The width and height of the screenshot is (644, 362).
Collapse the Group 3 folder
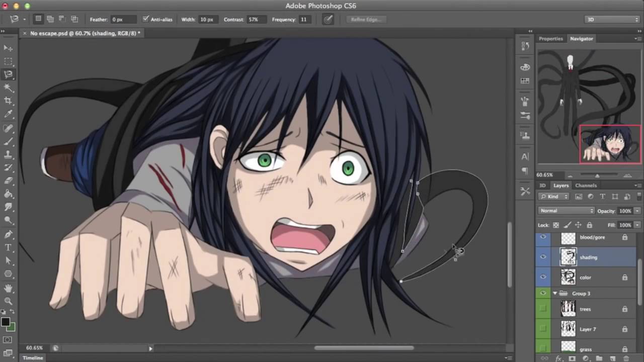(555, 294)
